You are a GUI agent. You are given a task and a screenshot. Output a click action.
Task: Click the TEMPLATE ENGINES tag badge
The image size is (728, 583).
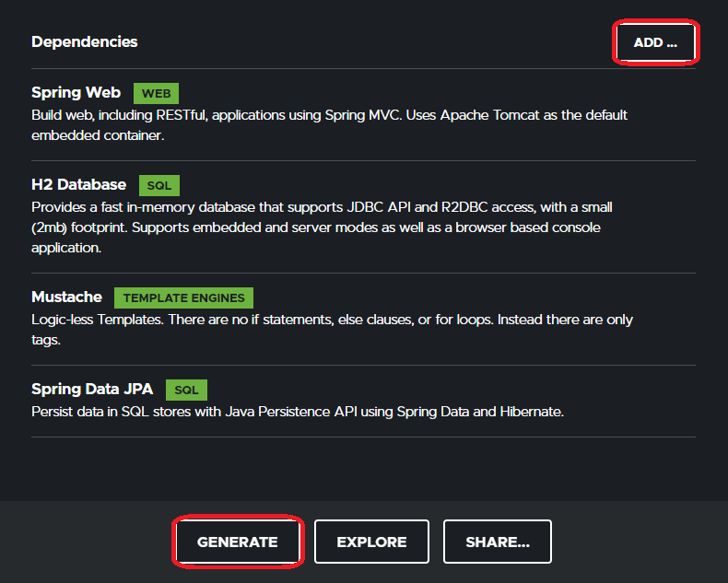tap(184, 298)
